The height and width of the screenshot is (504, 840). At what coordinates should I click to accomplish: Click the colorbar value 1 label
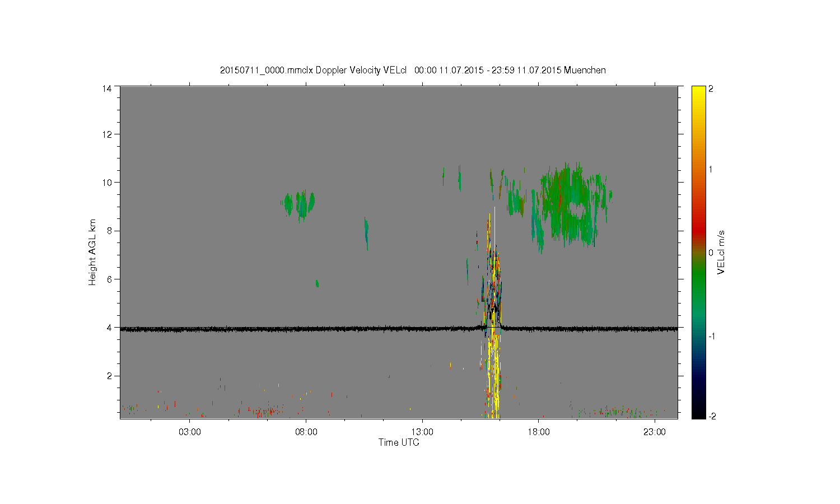click(711, 170)
